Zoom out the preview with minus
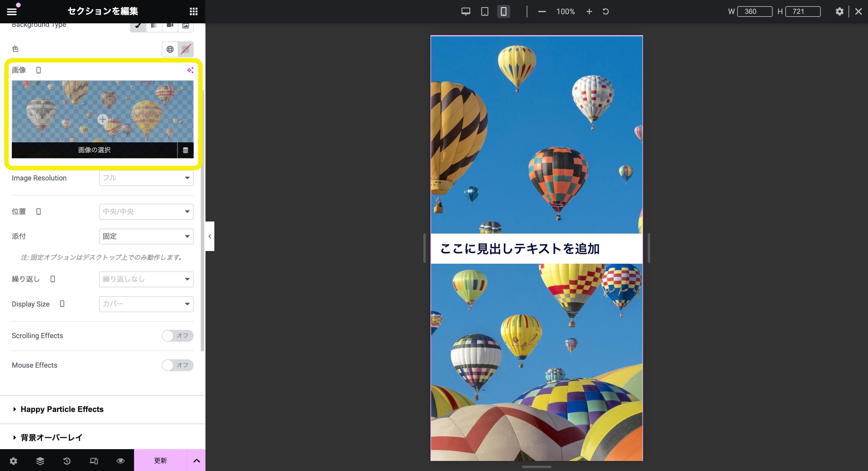 coord(542,12)
